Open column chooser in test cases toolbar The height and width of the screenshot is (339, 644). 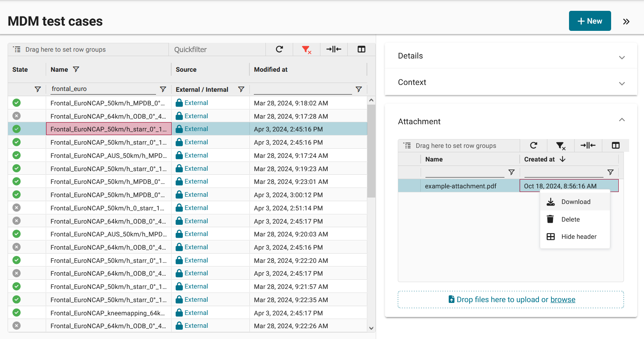pyautogui.click(x=361, y=49)
